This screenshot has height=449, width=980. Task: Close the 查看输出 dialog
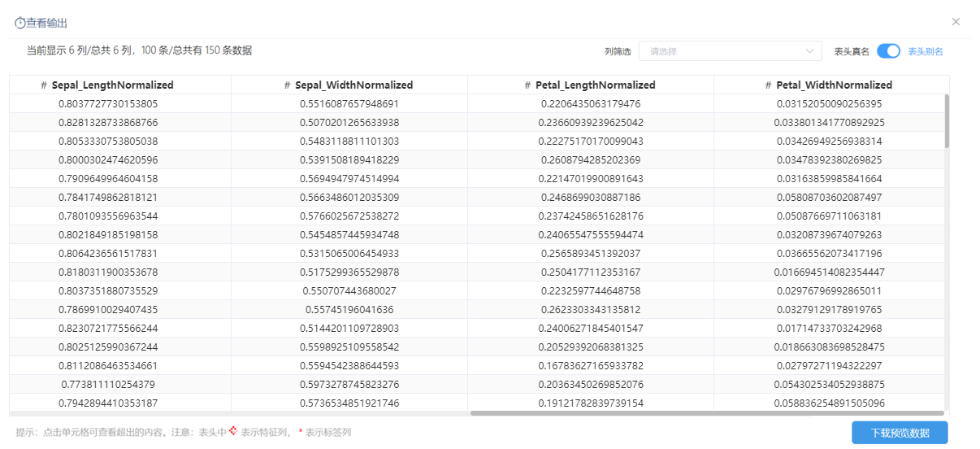(x=956, y=22)
